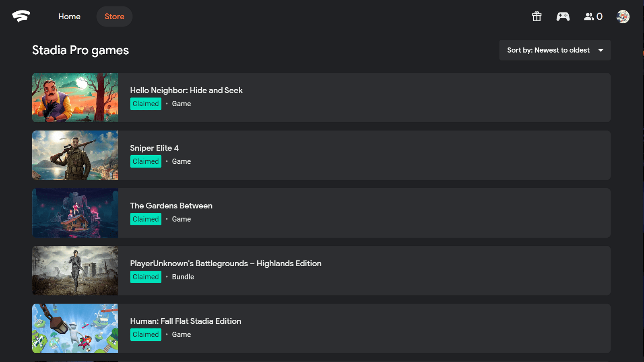Click the Claimed badge under PlayerUnknown's Battlegrounds
Screen dimensions: 644x362
tap(146, 277)
